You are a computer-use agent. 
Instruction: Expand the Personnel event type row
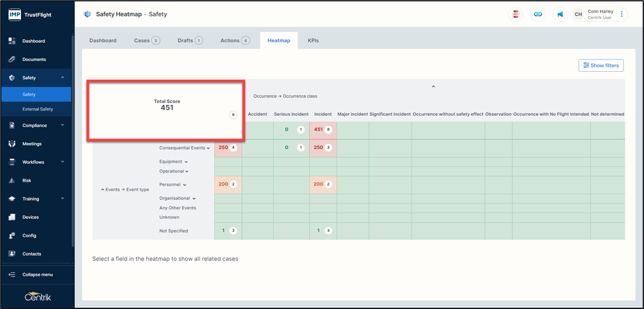(184, 185)
